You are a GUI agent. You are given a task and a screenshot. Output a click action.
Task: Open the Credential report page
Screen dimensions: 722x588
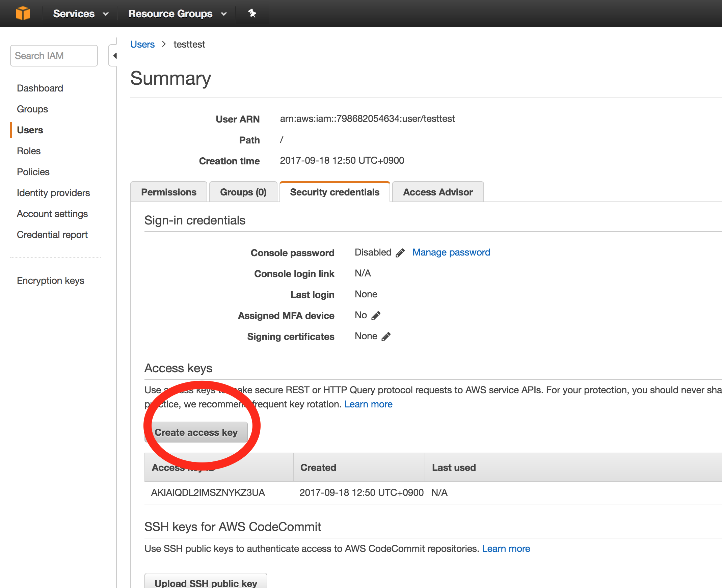[x=52, y=234]
